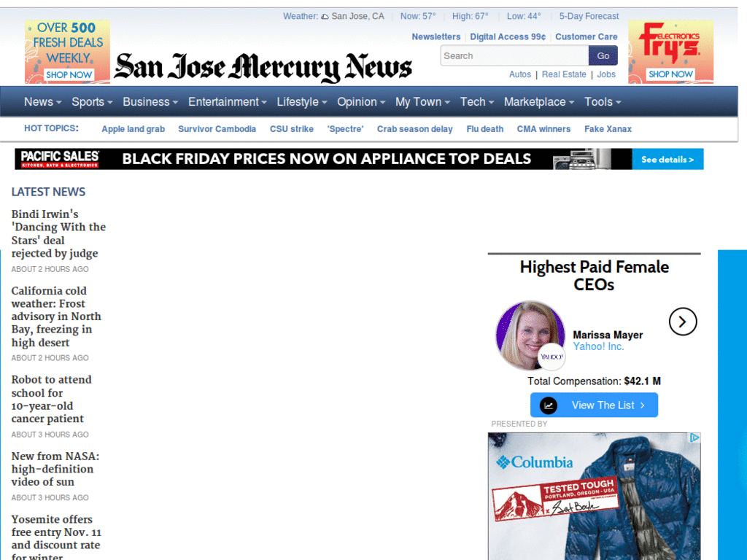The width and height of the screenshot is (747, 560).
Task: Click the AdChoices icon on Columbia ad
Action: [x=694, y=437]
